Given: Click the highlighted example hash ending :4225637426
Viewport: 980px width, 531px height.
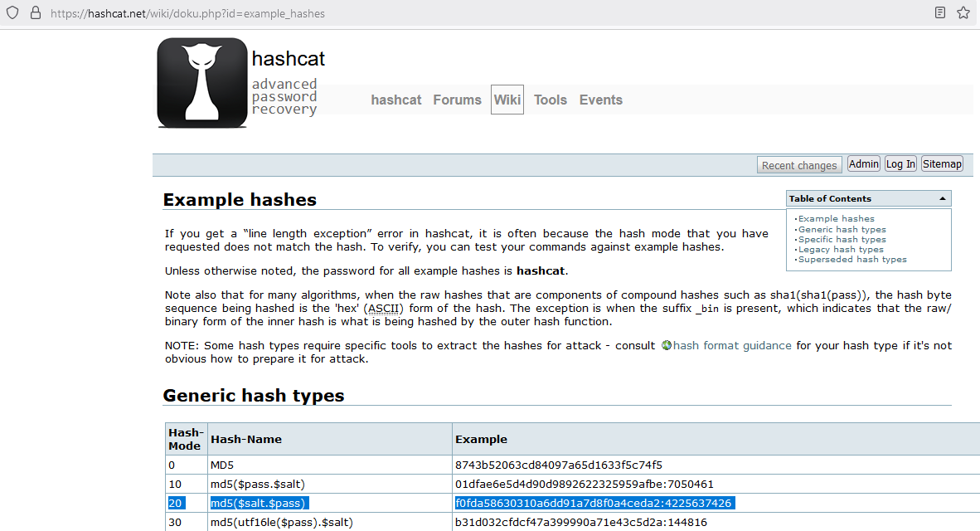Looking at the screenshot, I should 594,504.
